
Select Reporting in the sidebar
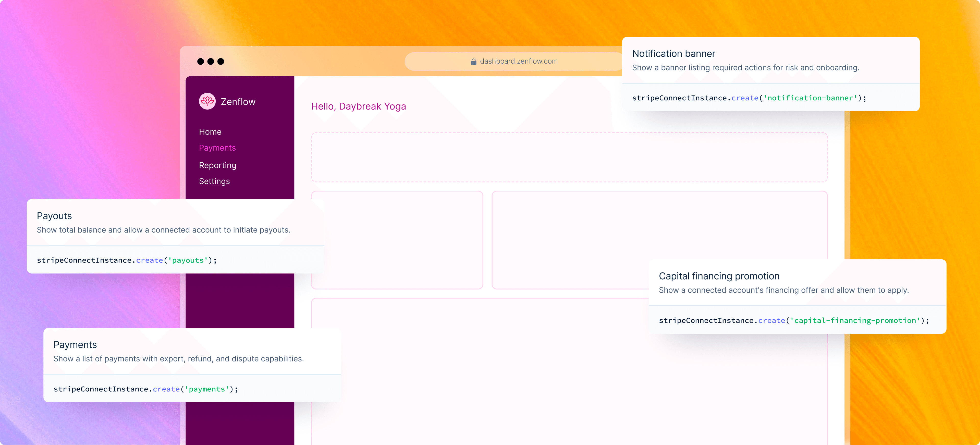pyautogui.click(x=217, y=165)
